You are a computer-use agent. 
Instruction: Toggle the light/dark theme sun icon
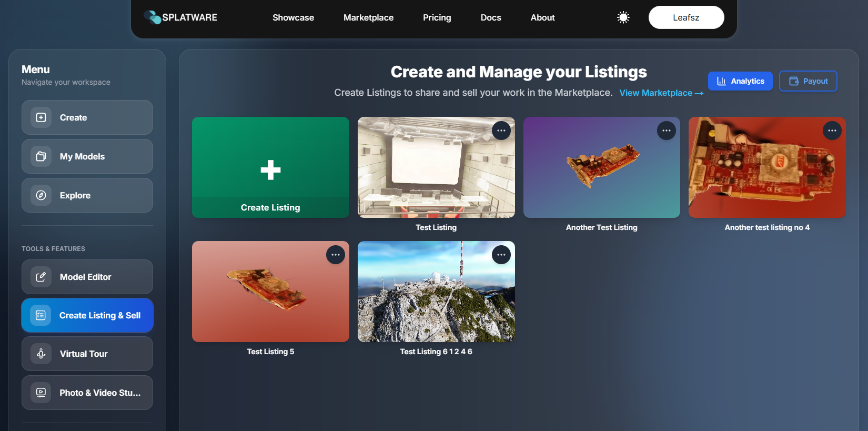click(x=623, y=17)
